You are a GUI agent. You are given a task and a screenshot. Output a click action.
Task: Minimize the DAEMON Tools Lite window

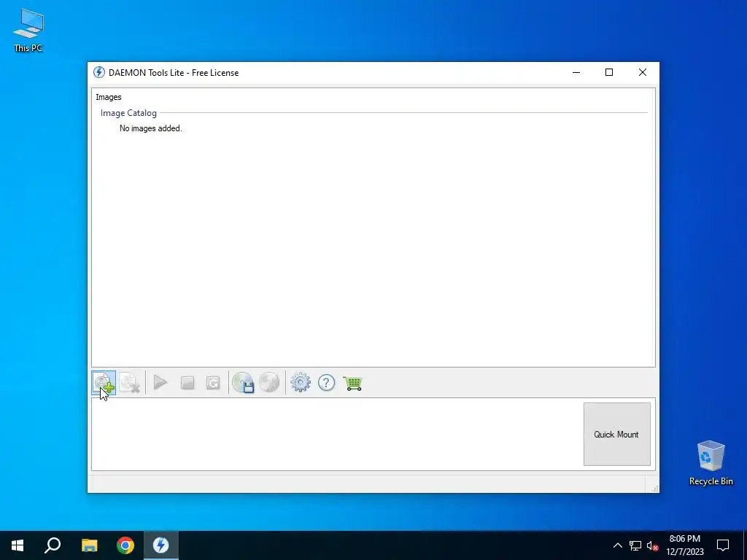point(576,72)
